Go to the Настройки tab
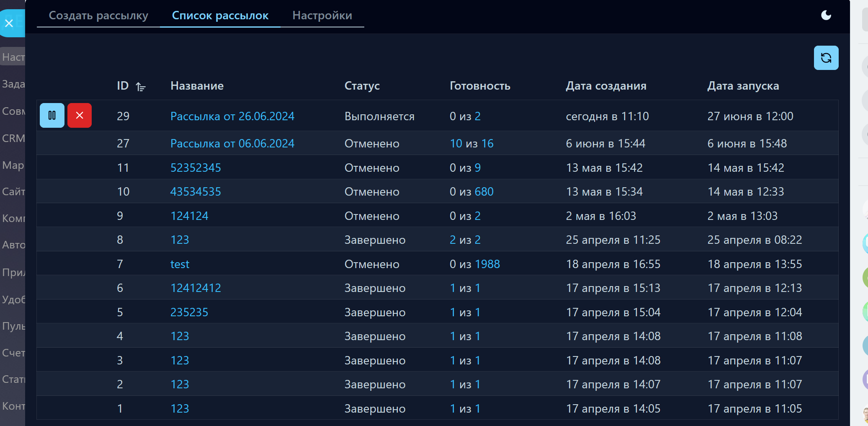Screen dimensions: 868x426 click(x=322, y=15)
